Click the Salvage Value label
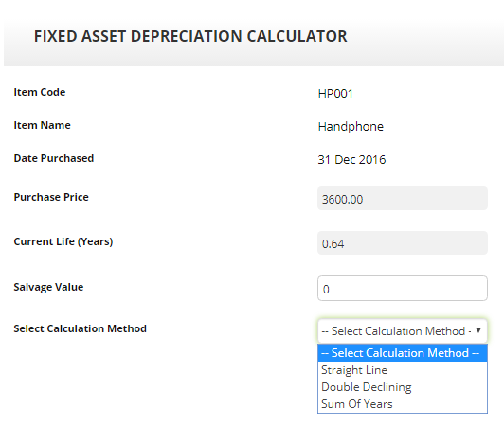 tap(48, 287)
